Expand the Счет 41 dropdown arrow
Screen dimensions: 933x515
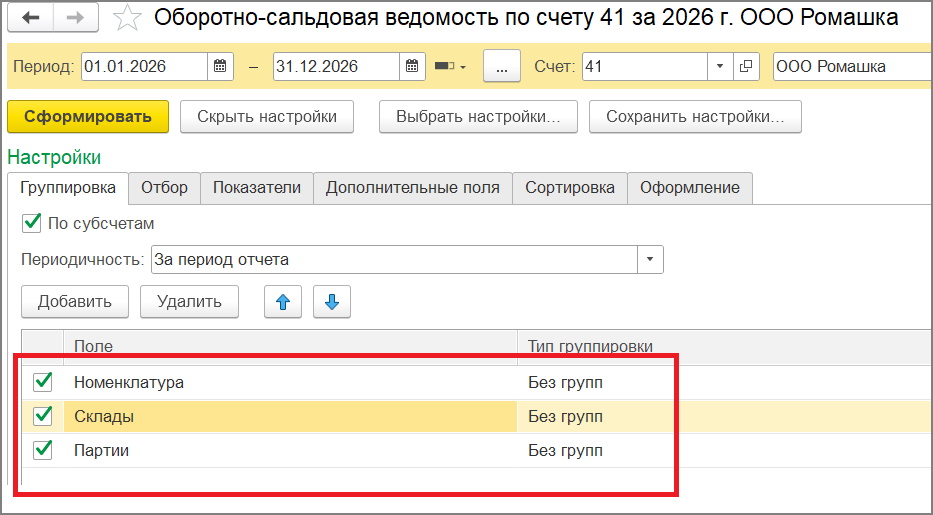(x=720, y=66)
